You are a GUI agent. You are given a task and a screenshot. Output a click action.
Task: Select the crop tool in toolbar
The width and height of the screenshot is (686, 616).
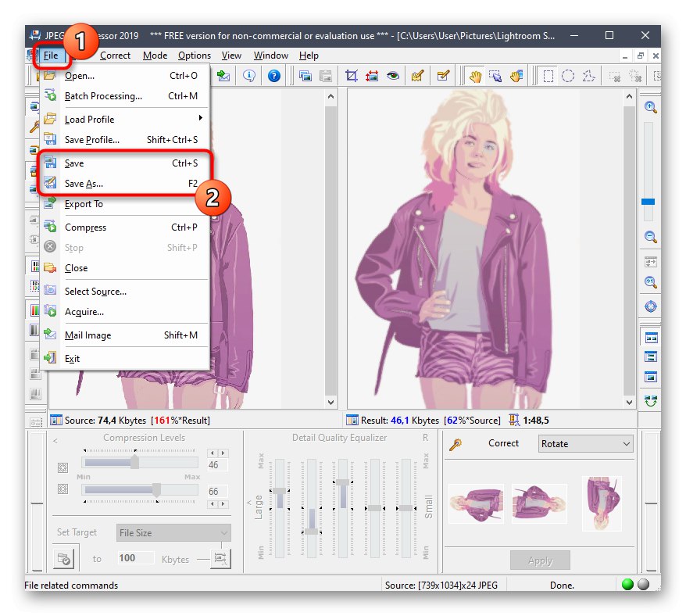pos(352,76)
